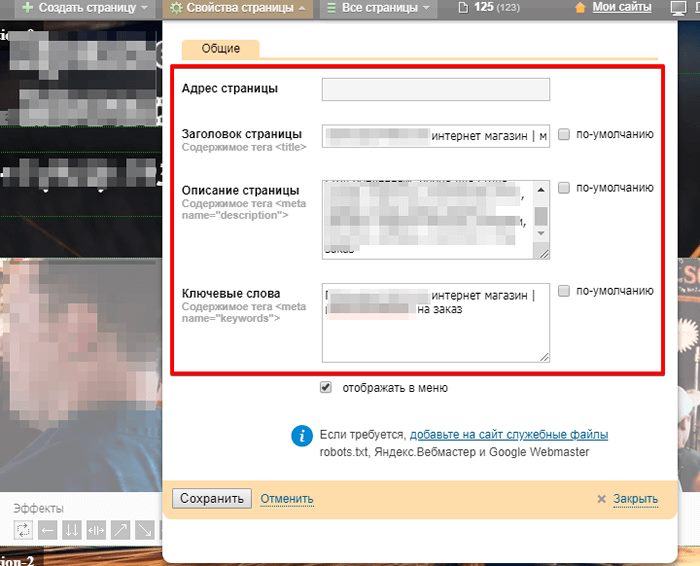The width and height of the screenshot is (700, 566).
Task: Choose the double down-arrow effect
Action: click(72, 530)
